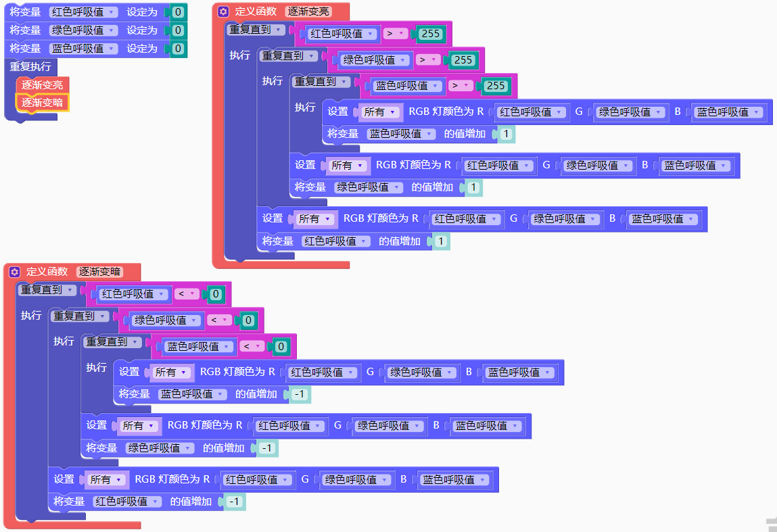Open 重复直到 dropdown beside 红色呼吸值 > 255
Image resolution: width=777 pixels, height=532 pixels.
pyautogui.click(x=255, y=30)
